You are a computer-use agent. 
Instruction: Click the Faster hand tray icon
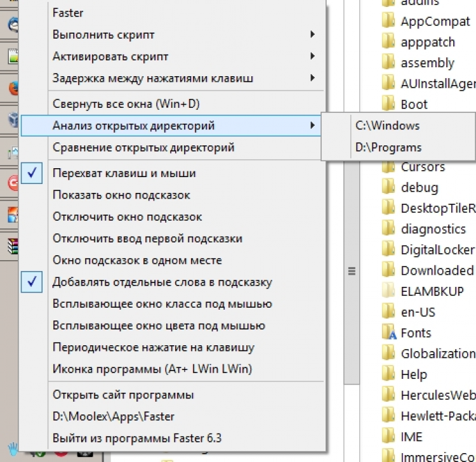[13, 449]
